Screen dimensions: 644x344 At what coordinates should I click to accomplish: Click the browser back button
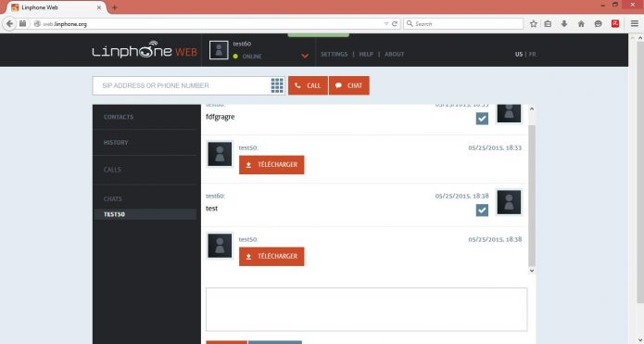pyautogui.click(x=9, y=24)
